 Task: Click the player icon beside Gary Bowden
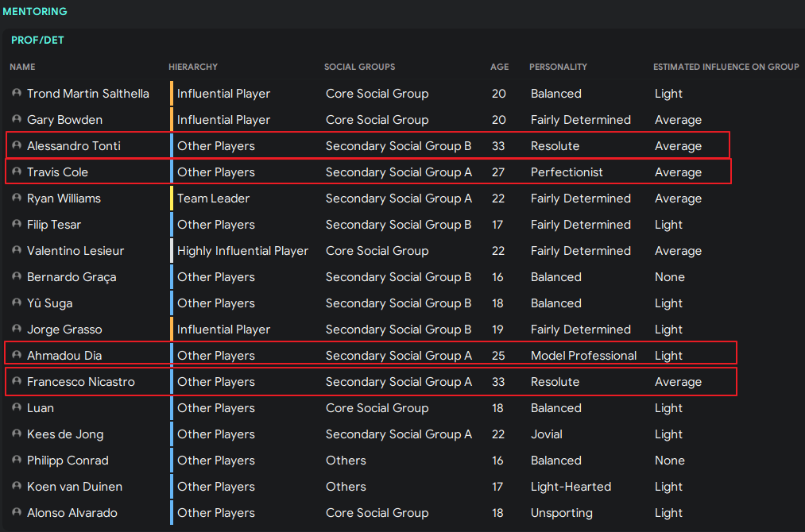click(x=17, y=119)
